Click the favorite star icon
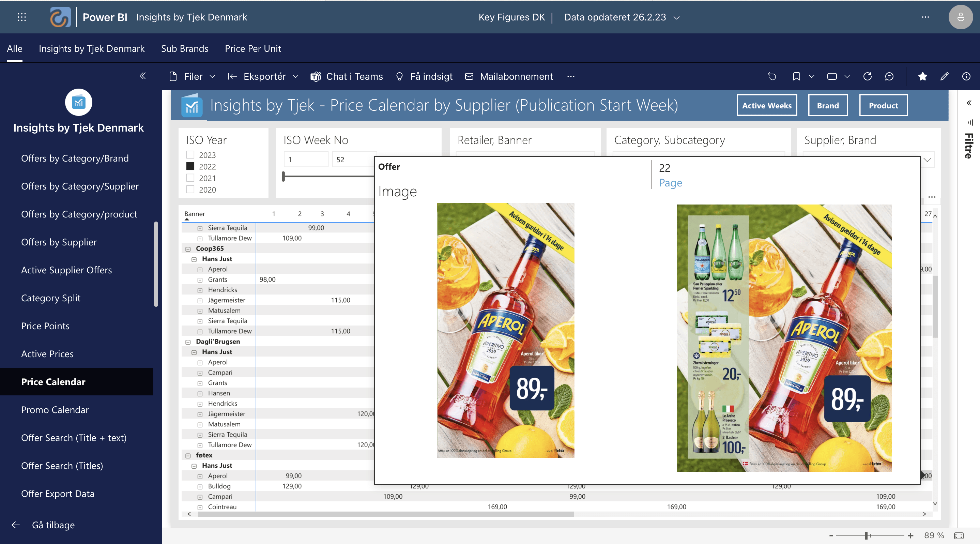 coord(922,76)
